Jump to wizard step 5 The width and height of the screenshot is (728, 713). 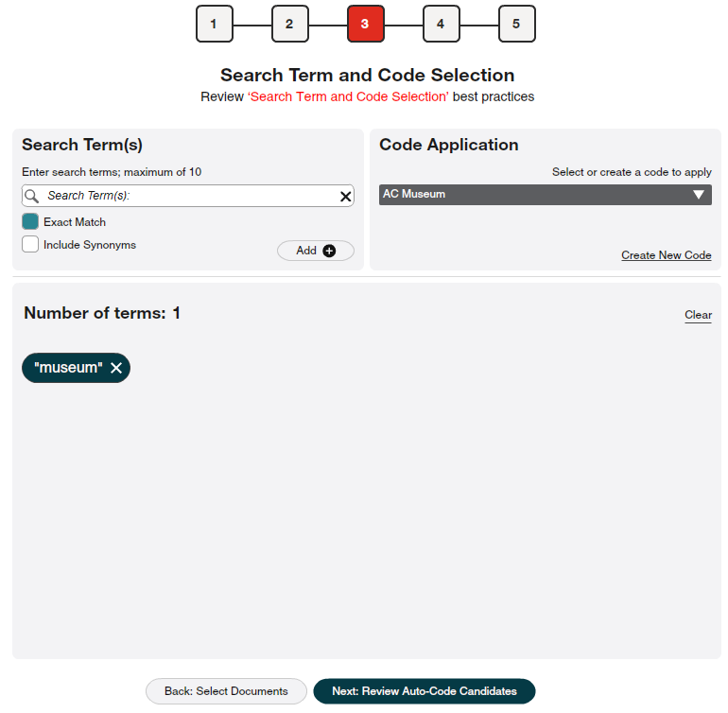click(x=517, y=24)
